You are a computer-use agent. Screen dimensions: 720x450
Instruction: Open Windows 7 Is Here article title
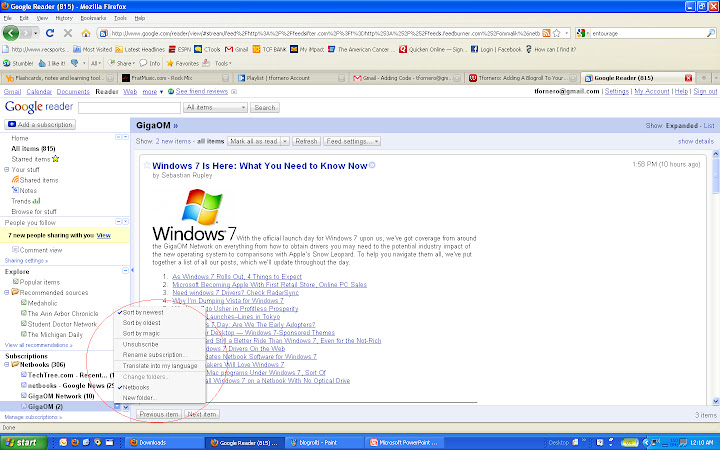(260, 166)
